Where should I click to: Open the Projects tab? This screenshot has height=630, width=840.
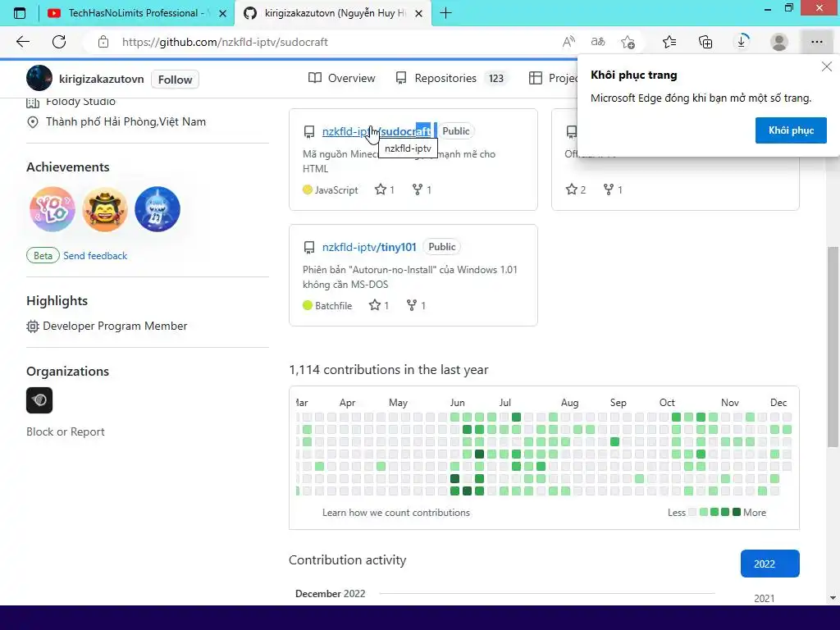553,78
